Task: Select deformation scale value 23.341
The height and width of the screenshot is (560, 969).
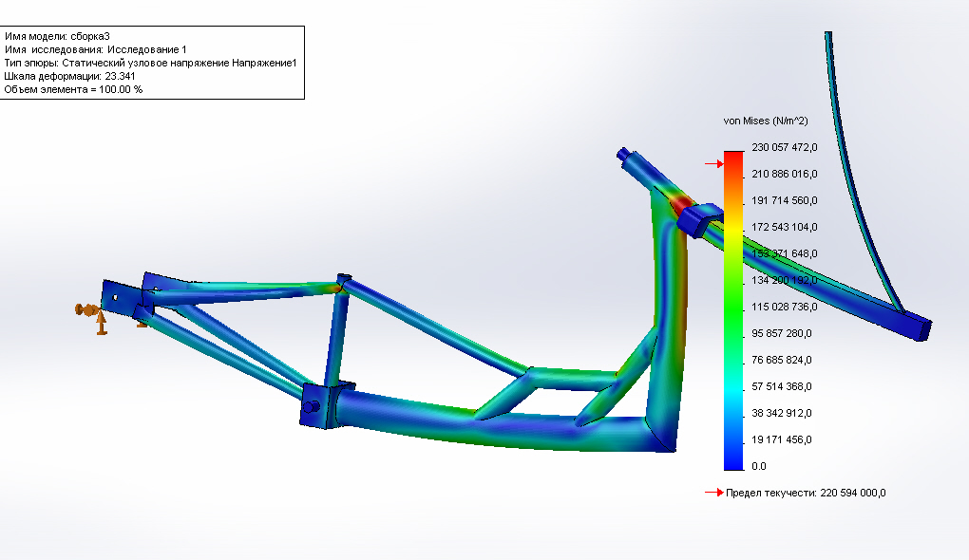Action: click(x=120, y=76)
